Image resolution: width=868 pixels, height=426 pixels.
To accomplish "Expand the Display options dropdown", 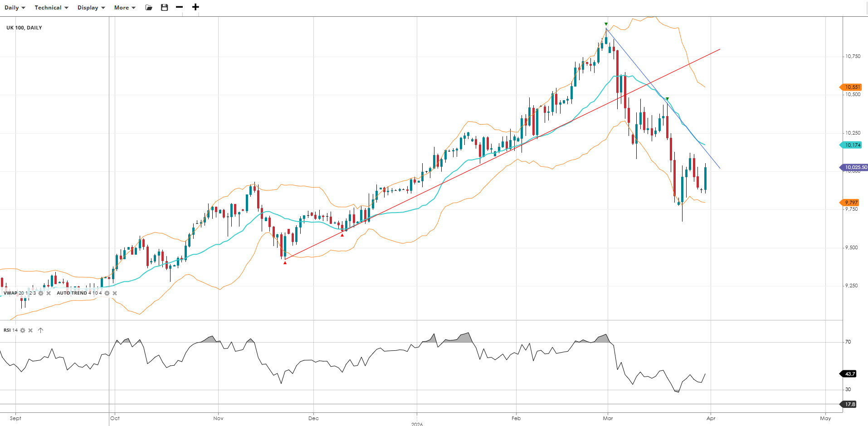I will click(x=91, y=8).
